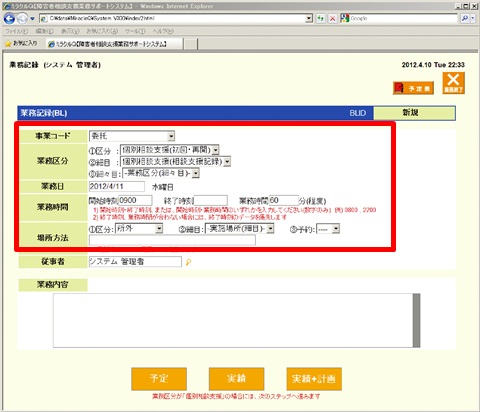Click the green Refresh page icon
Viewport: 480px width, 412px height.
point(321,18)
